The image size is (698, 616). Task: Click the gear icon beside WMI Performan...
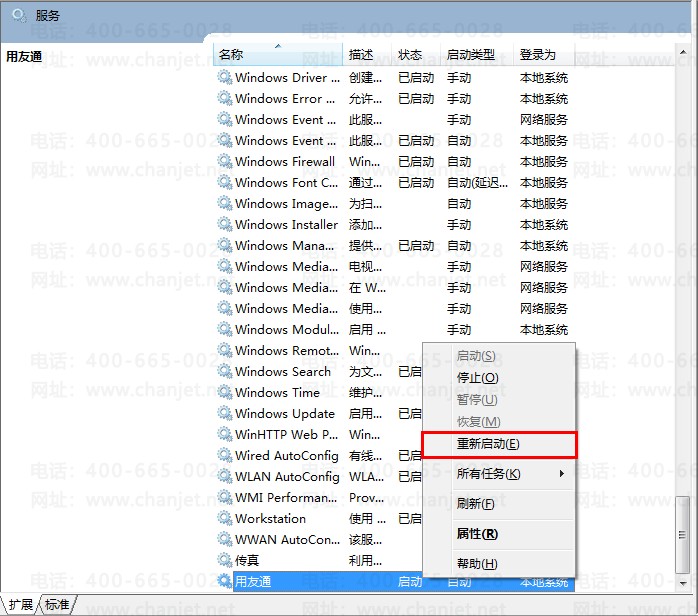pos(225,497)
